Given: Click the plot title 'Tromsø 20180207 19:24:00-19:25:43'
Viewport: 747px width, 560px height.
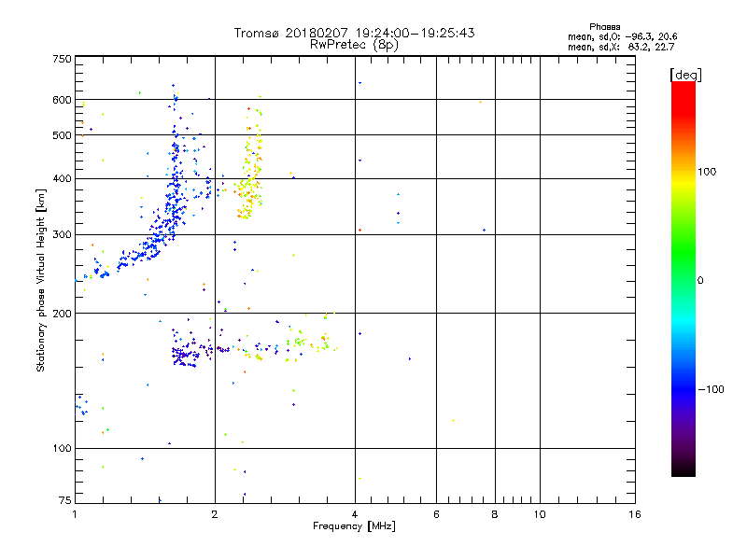Looking at the screenshot, I should (x=354, y=33).
